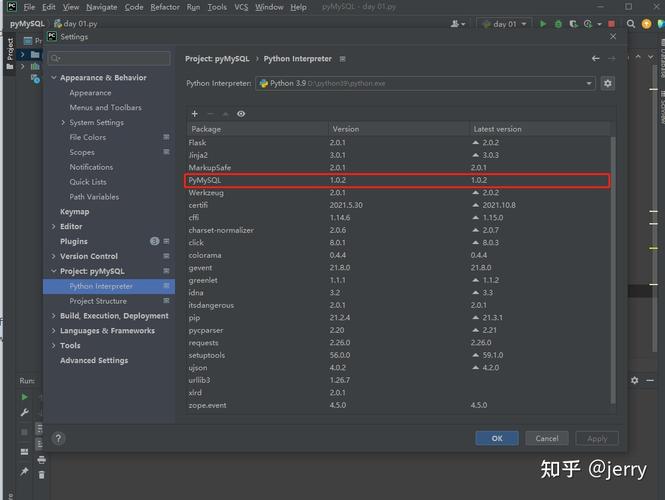Click the back arrow in Settings
This screenshot has height=500, width=665.
point(596,59)
